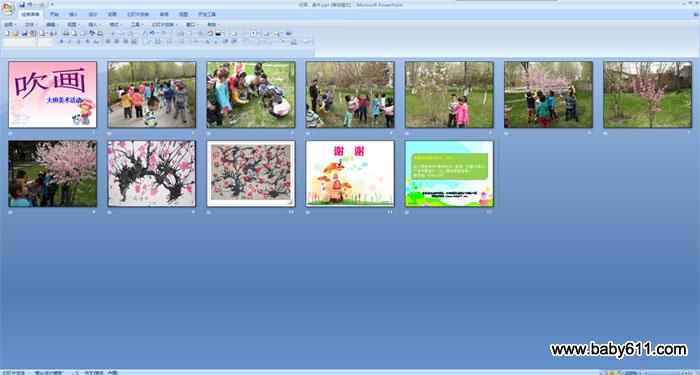Viewport: 700px width, 375px height.
Task: Click the blue Undo arrow in the toolbar
Action: tap(152, 33)
